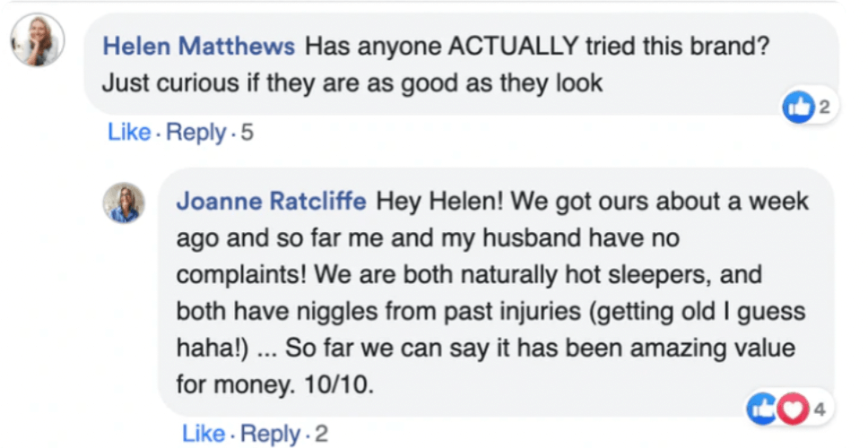Viewport: 868px width, 448px height.
Task: Like Helen Matthews' comment
Action: point(128,133)
